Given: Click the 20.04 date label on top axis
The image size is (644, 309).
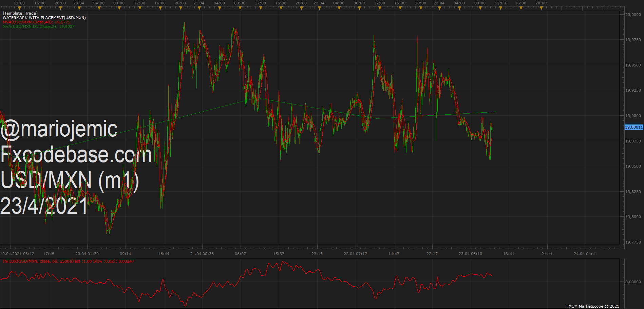Looking at the screenshot, I should pos(79,3).
